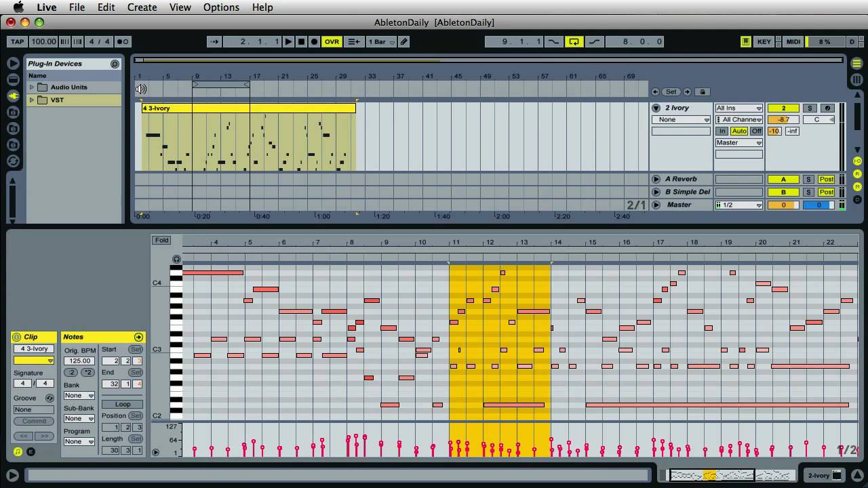The width and height of the screenshot is (868, 488).
Task: Toggle Post on B Simple Del
Action: pos(826,192)
